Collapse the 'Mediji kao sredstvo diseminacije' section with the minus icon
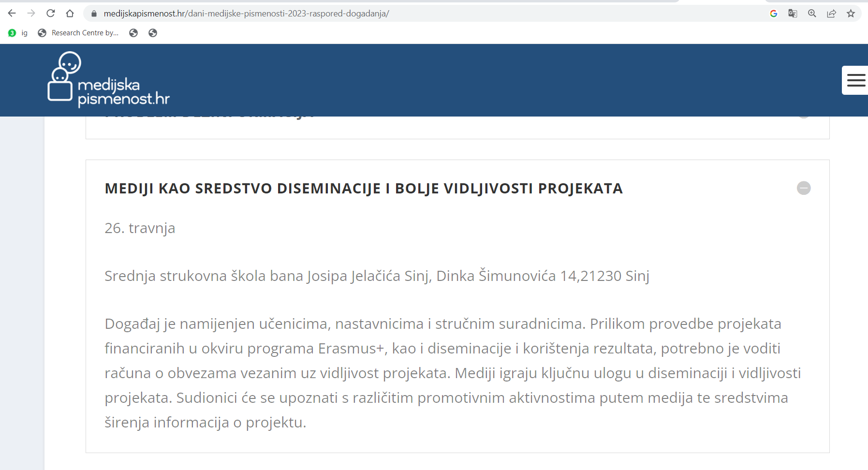This screenshot has width=868, height=470. [x=804, y=188]
